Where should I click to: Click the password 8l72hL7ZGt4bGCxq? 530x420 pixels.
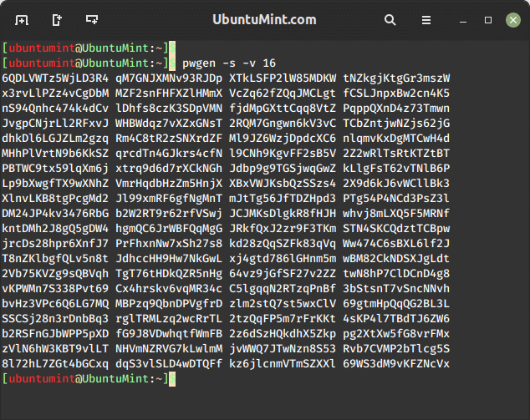pos(55,363)
